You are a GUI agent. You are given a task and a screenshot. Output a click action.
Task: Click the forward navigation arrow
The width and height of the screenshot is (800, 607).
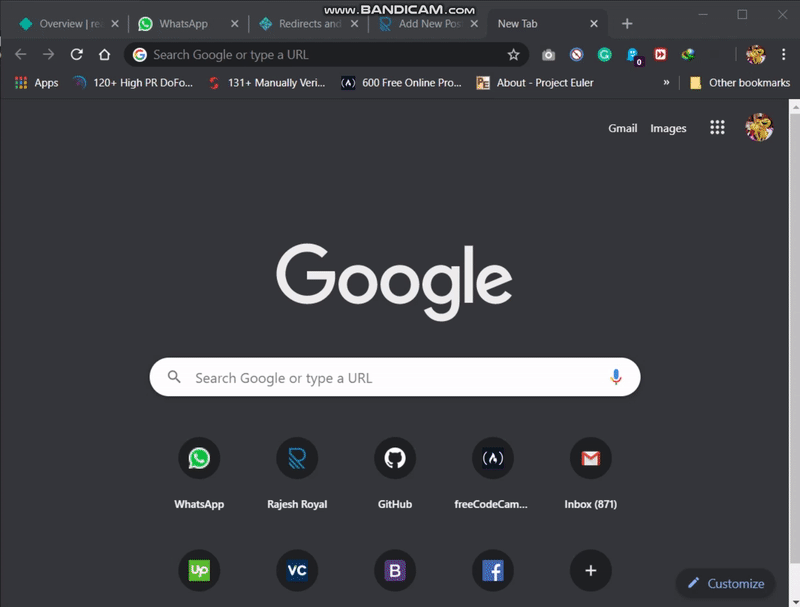(x=48, y=54)
